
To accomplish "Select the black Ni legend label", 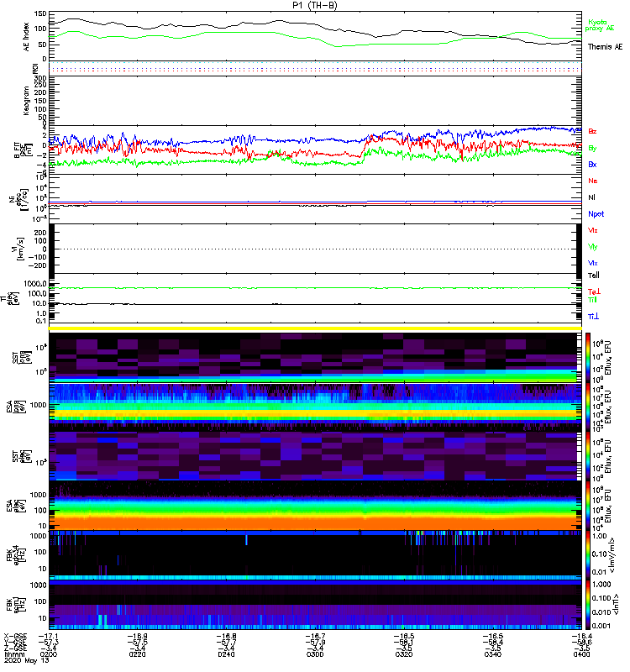I will click(x=592, y=197).
